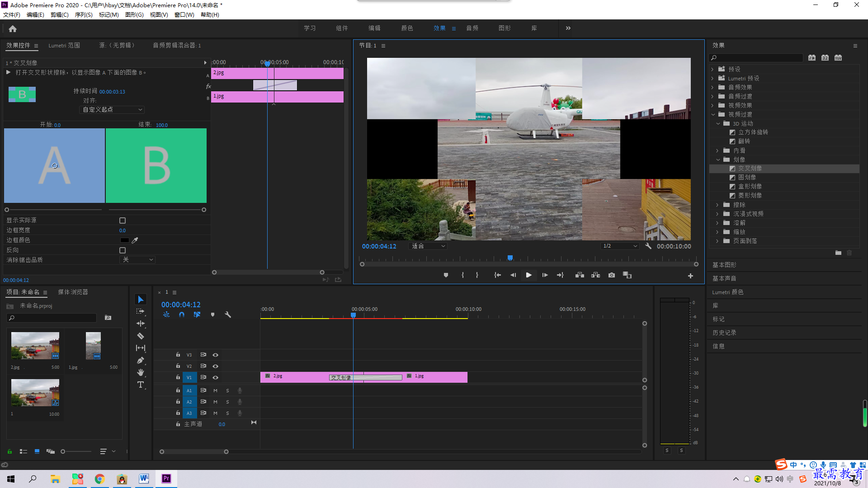Screen dimensions: 868x488
Task: Pick border color with eyedropper
Action: [135, 240]
